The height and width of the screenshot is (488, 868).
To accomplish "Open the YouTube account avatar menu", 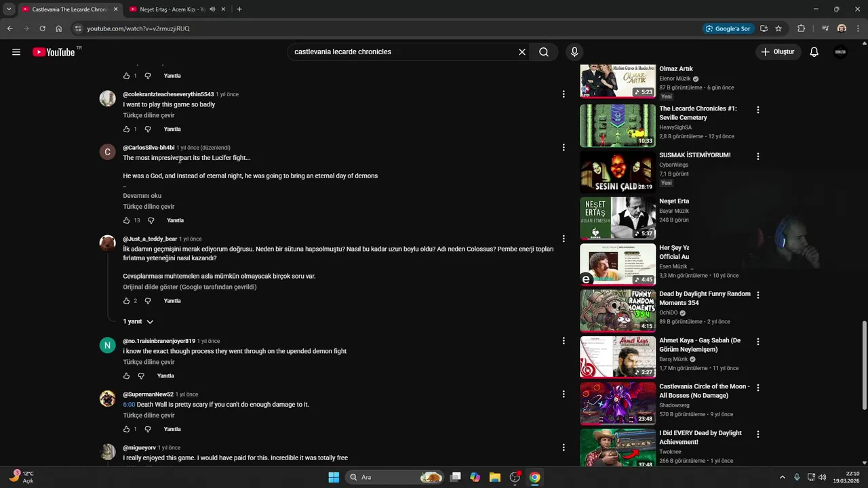I will [x=841, y=52].
